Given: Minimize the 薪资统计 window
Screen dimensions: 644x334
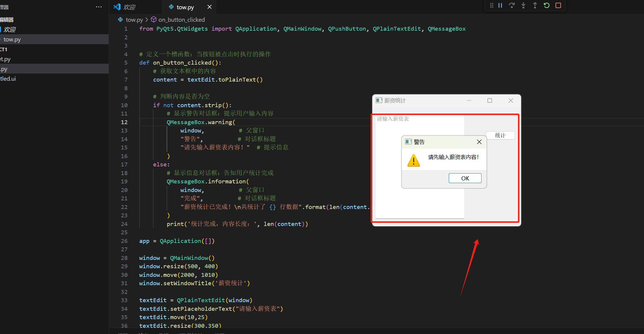Looking at the screenshot, I should coord(469,101).
